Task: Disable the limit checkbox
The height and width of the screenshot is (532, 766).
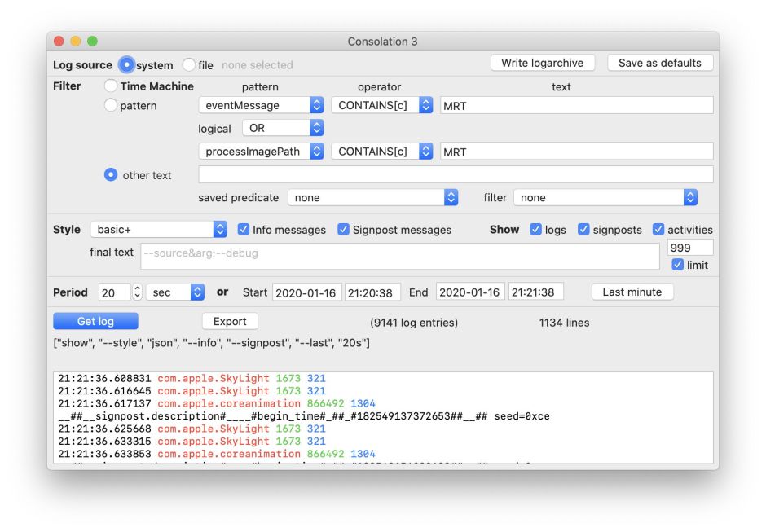Action: 677,265
